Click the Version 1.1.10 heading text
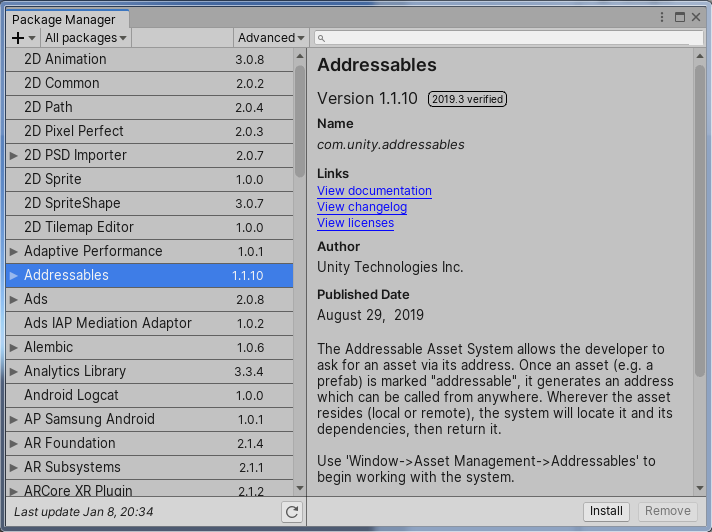The height and width of the screenshot is (532, 712). 367,99
